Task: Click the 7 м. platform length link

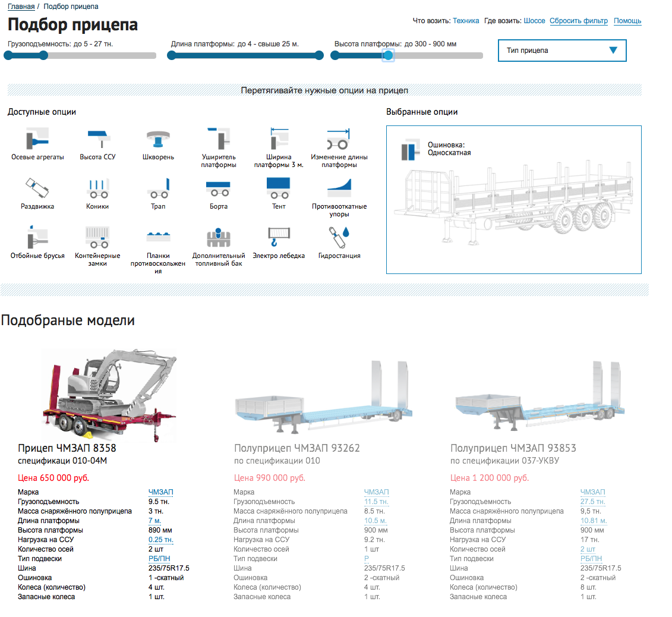Action: (x=154, y=521)
